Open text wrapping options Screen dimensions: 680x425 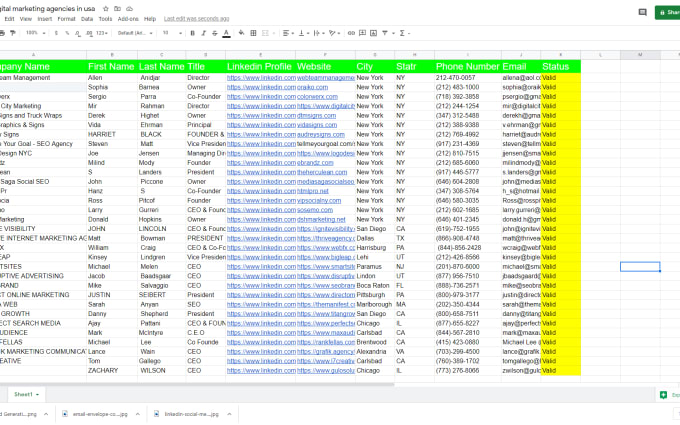[317, 33]
